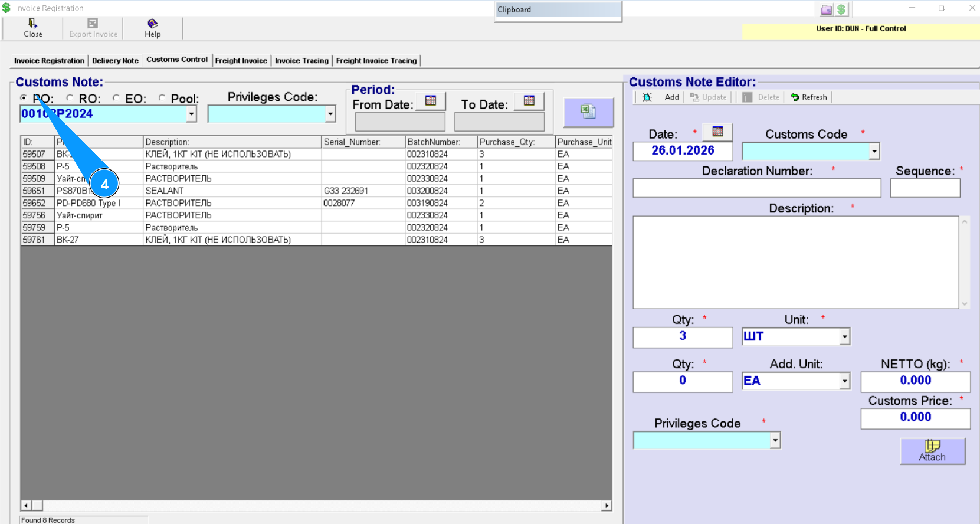The height and width of the screenshot is (524, 980).
Task: Click the From Date input box
Action: (400, 122)
